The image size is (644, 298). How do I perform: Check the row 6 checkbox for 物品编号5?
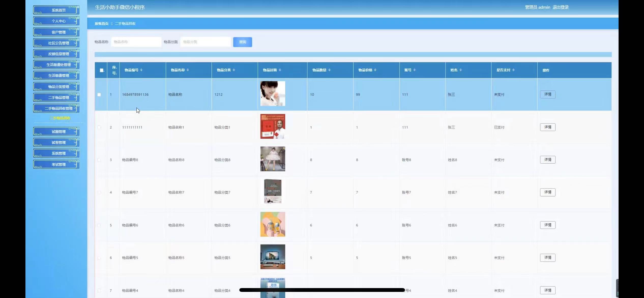point(99,258)
